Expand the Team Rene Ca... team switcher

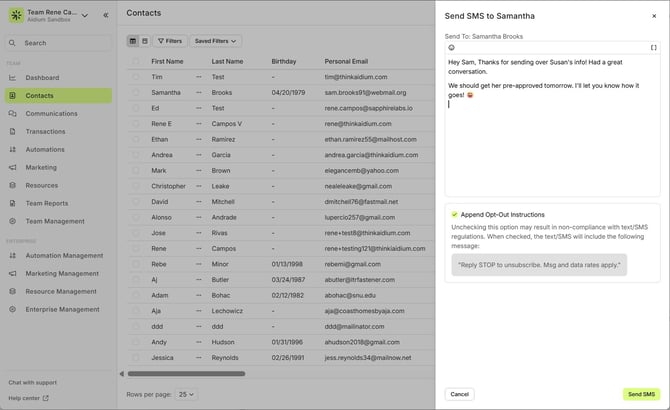84,16
